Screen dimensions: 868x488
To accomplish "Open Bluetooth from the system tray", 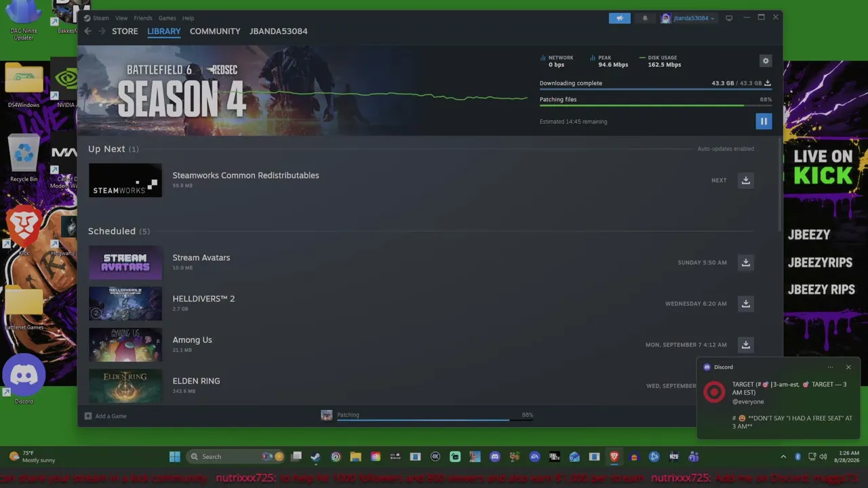I will pos(797,457).
